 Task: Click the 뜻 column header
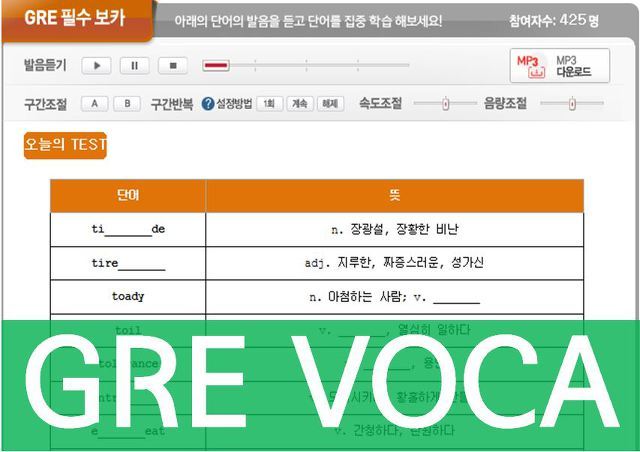tap(395, 196)
